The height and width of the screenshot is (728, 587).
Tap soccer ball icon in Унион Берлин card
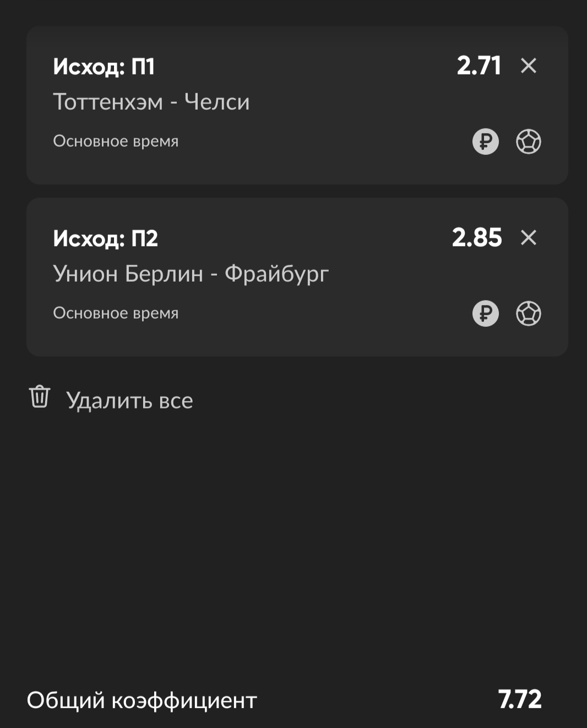528,314
